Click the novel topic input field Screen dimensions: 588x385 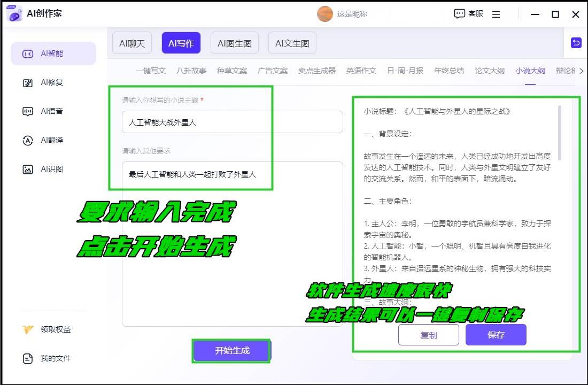[x=232, y=122]
